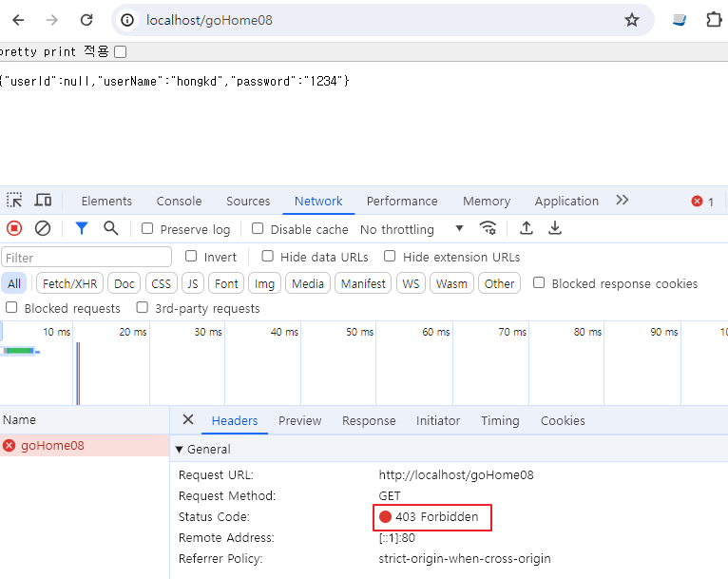The width and height of the screenshot is (728, 579).
Task: Collapse the General section
Action: point(179,450)
